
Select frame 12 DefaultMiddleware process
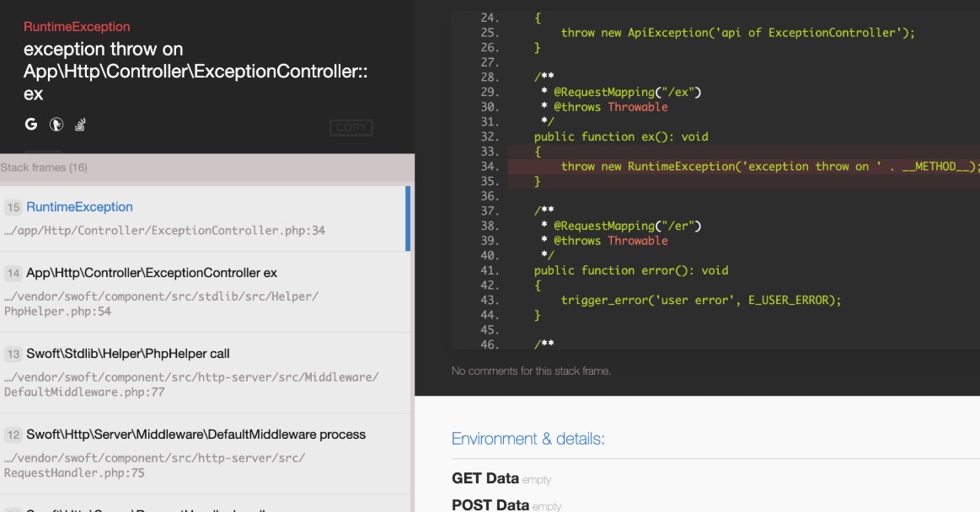(x=203, y=453)
